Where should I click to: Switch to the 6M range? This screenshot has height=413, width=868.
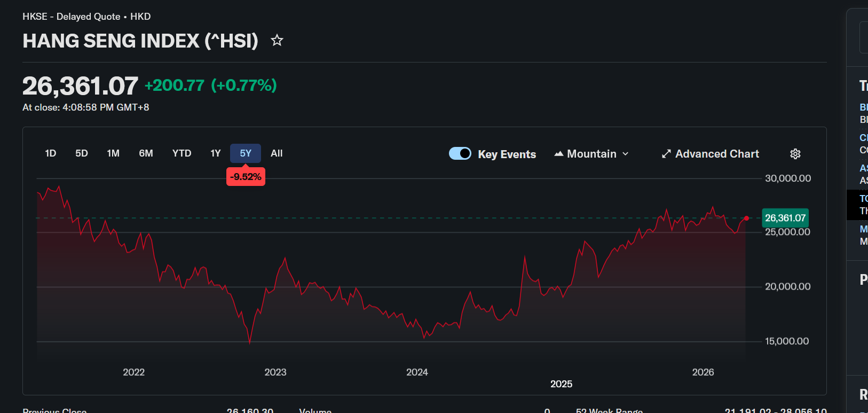click(146, 153)
